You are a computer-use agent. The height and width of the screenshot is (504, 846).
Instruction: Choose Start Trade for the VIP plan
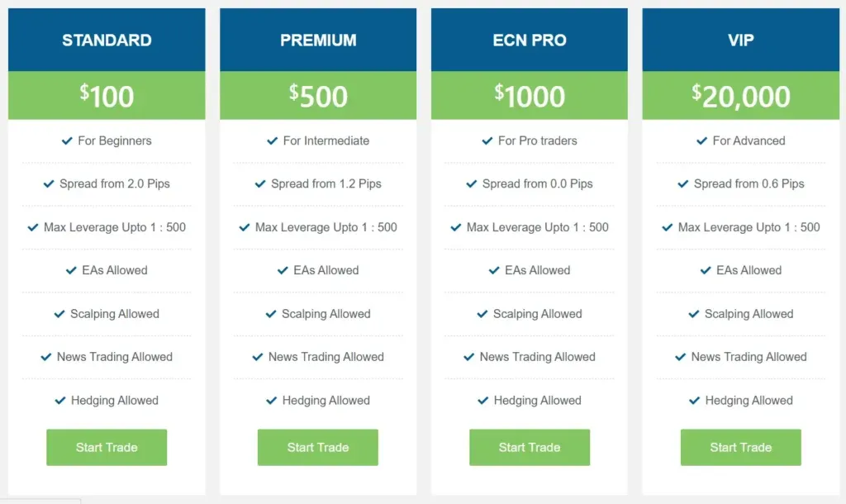741,447
